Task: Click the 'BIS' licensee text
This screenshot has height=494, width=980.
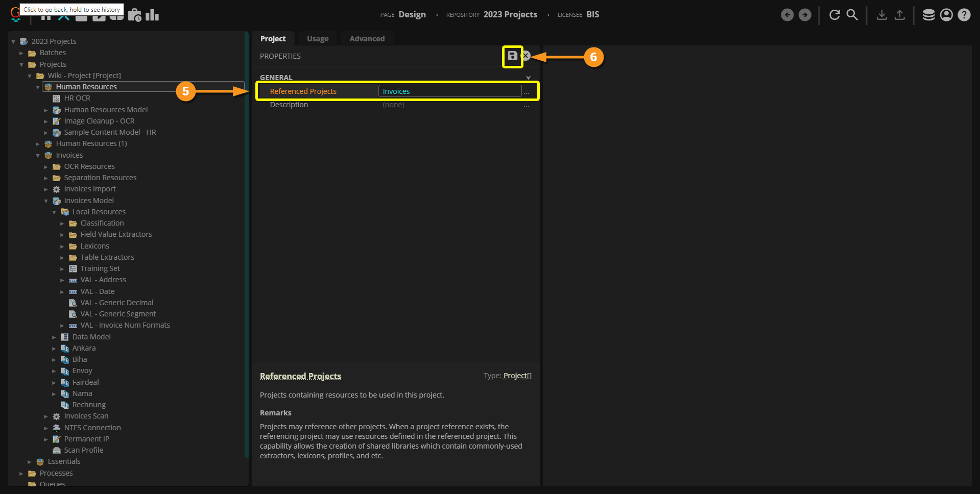Action: (593, 14)
